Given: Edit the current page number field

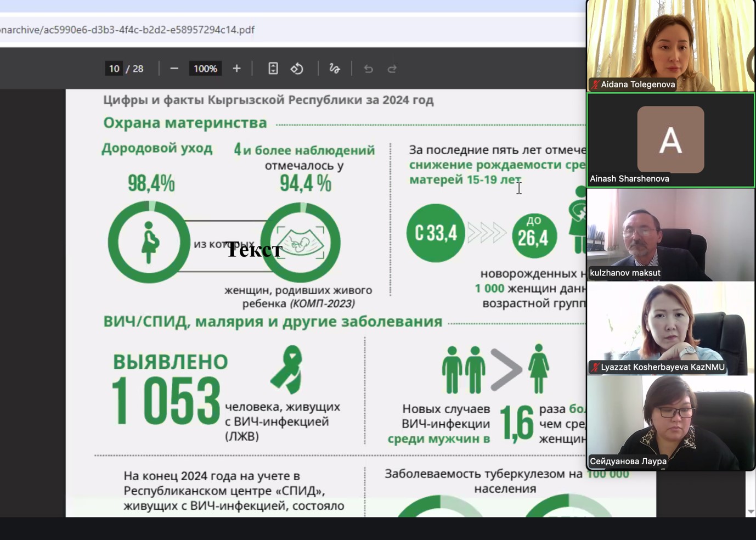Looking at the screenshot, I should point(114,69).
